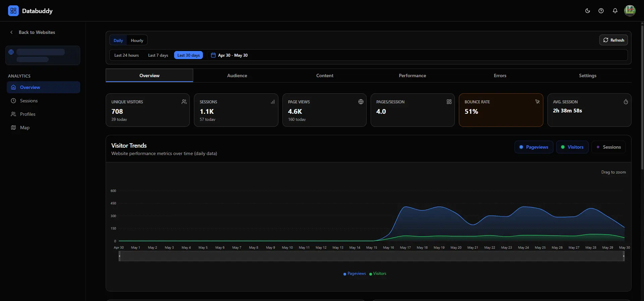
Task: Click the Bounce Rate 51% value
Action: click(x=471, y=111)
